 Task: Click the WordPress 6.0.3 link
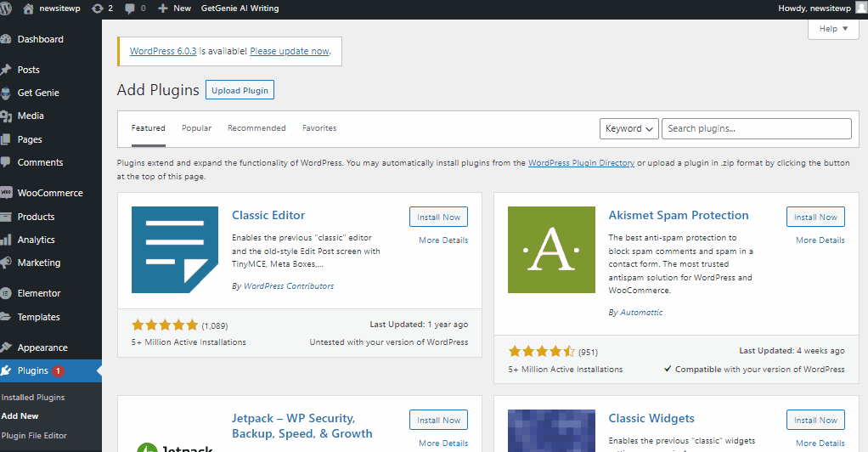pos(163,51)
